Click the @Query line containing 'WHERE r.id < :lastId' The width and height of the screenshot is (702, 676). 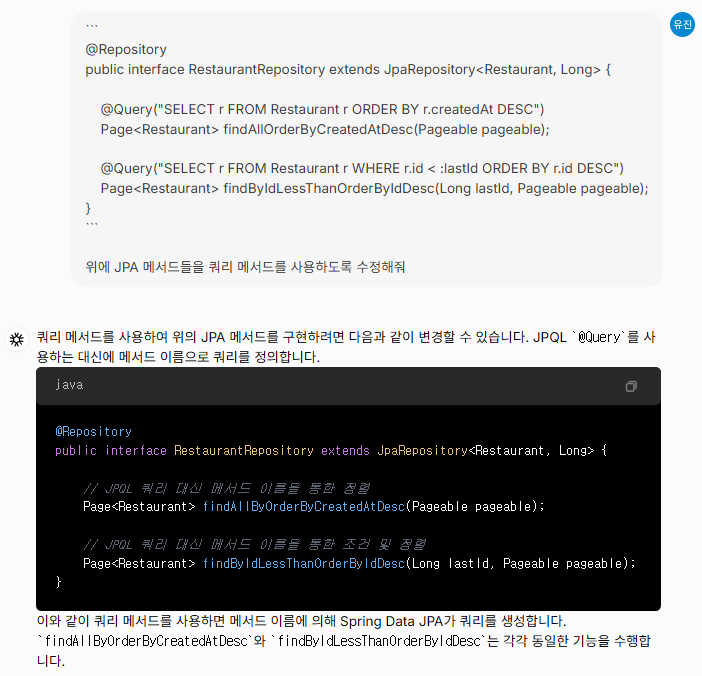[x=362, y=168]
